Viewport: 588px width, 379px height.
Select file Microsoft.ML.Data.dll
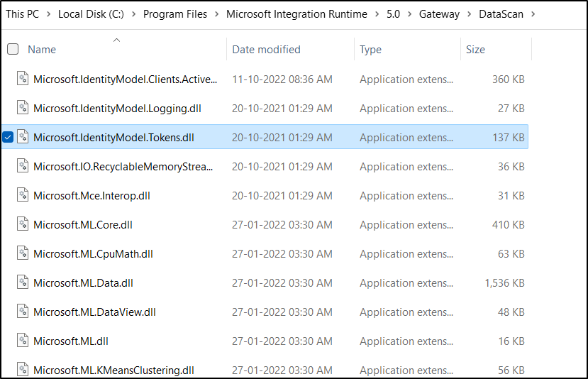click(83, 283)
